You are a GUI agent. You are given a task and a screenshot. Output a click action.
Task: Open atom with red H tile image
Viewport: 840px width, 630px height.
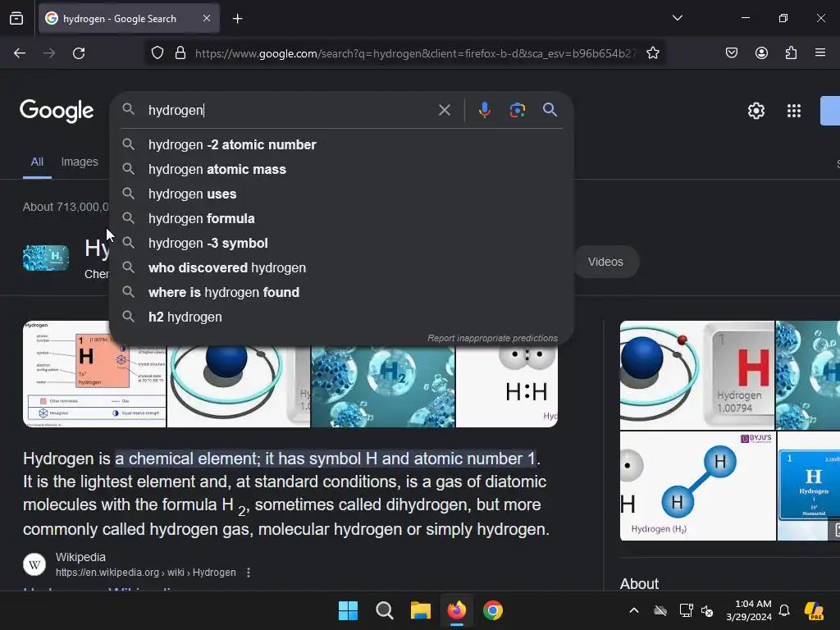[697, 375]
